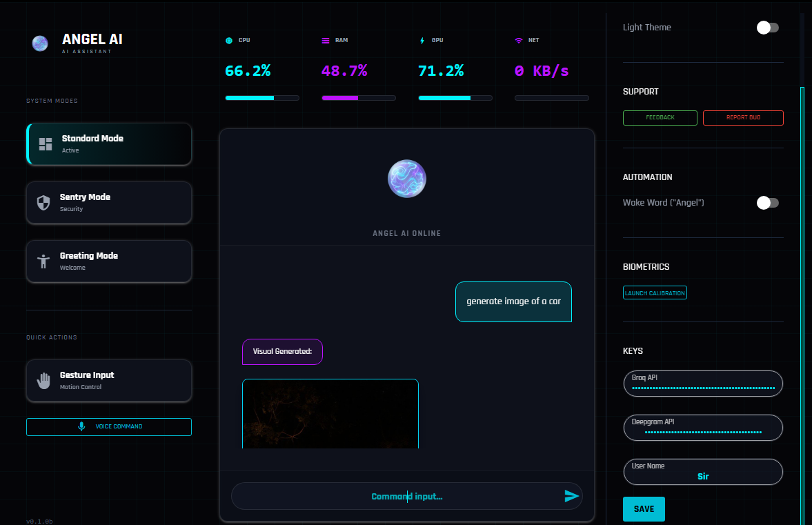Viewport: 812px width, 525px height.
Task: Click the QUICK ACTIONS label
Action: coord(52,337)
